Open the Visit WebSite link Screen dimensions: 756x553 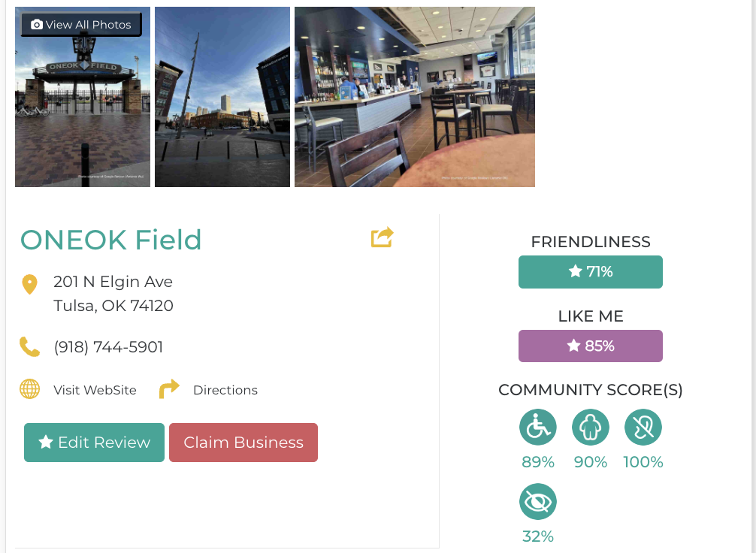point(95,390)
